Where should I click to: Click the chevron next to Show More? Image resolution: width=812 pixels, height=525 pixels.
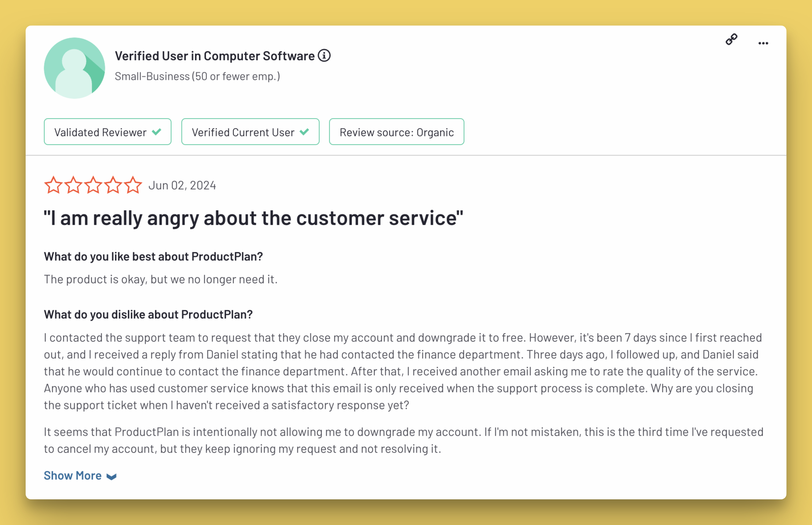pyautogui.click(x=111, y=477)
